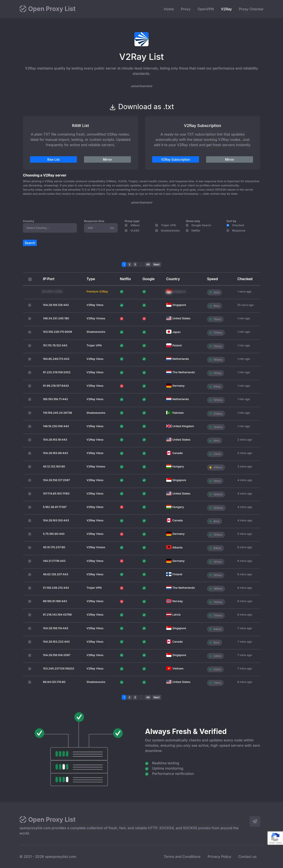Click the paper plane Telegram icon in footer

[255, 821]
